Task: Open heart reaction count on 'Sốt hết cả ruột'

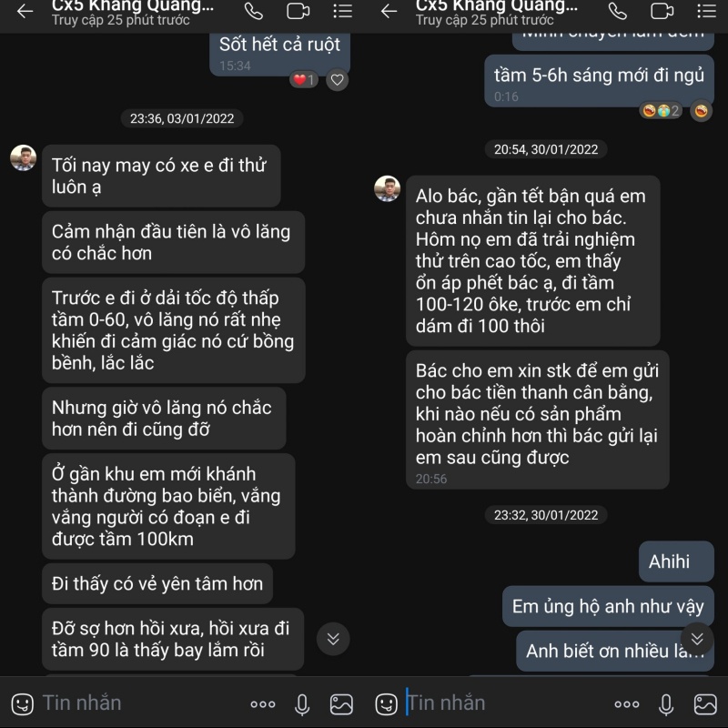Action: [x=304, y=80]
